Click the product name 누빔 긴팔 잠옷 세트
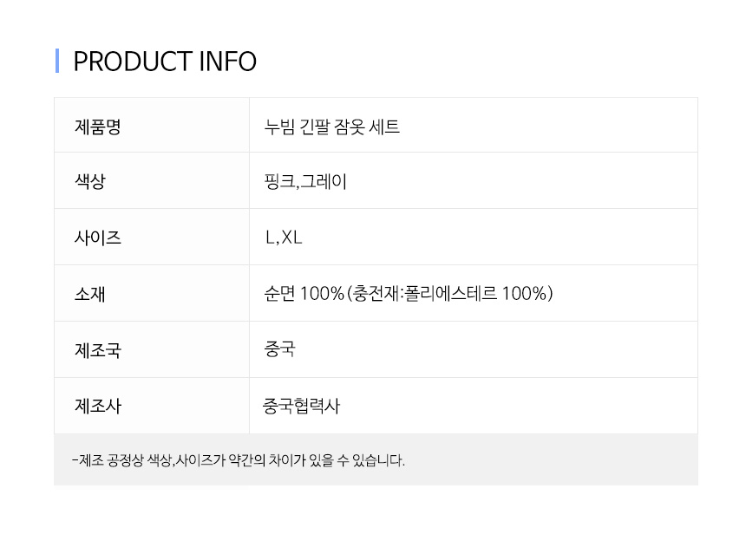This screenshot has height=560, width=746. (331, 127)
